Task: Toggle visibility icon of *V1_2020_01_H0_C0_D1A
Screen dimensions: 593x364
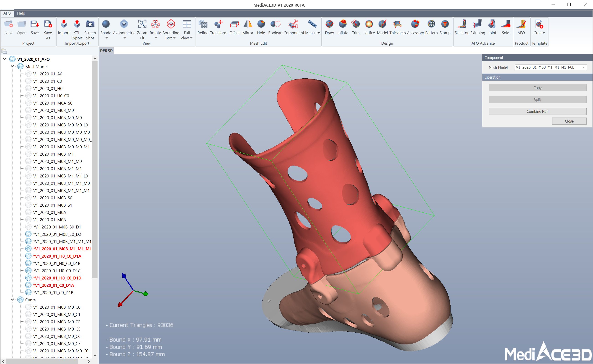Action: coord(28,256)
